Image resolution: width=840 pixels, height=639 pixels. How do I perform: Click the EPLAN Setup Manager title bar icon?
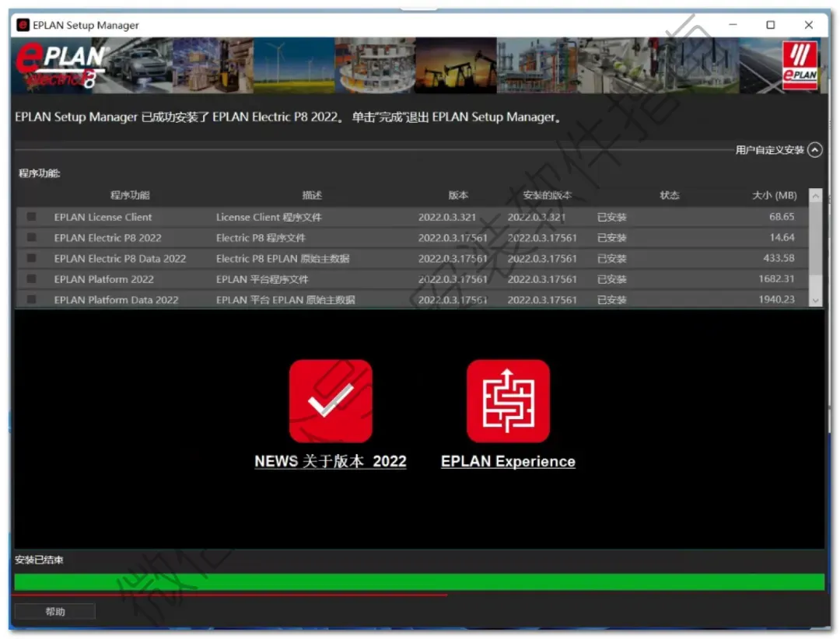23,25
